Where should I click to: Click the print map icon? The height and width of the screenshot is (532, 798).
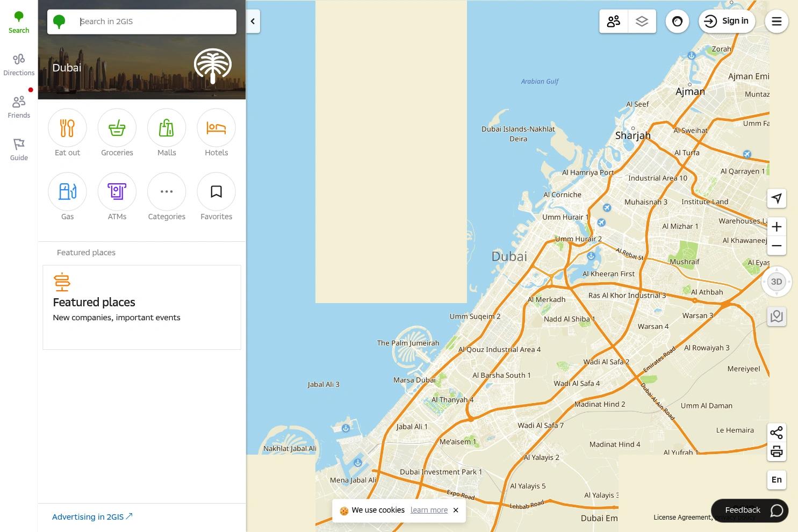pos(777,451)
